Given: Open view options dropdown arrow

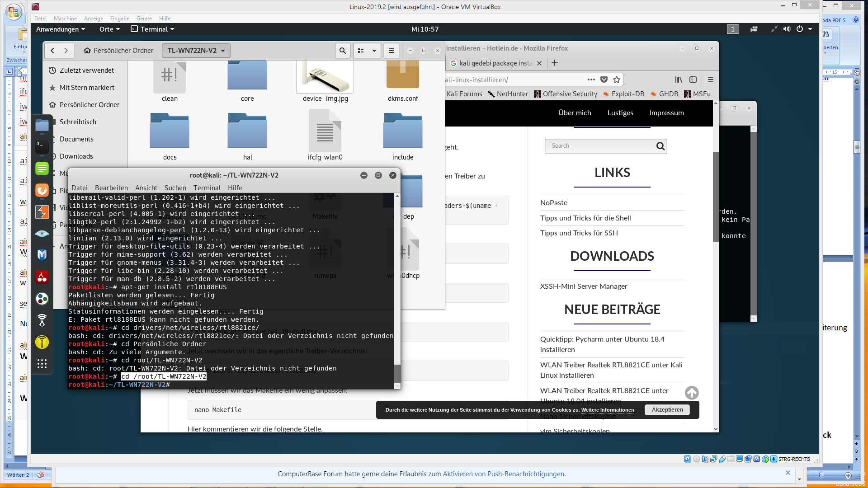Looking at the screenshot, I should 374,51.
